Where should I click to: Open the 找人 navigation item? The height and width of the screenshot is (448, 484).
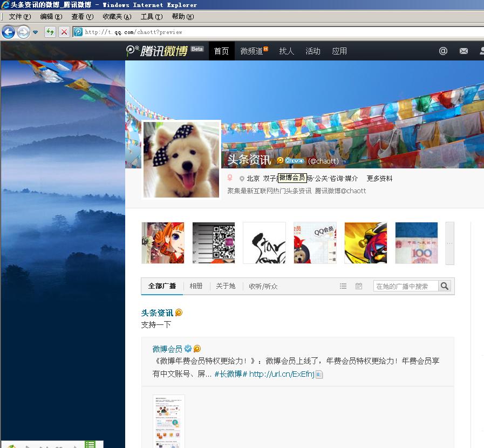tap(287, 51)
